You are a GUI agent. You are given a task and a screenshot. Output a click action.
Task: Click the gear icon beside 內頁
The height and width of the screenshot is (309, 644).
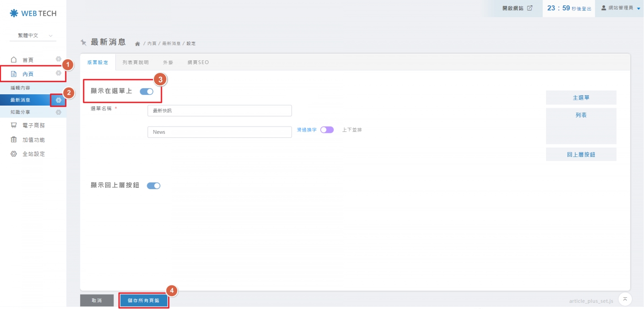pos(58,73)
